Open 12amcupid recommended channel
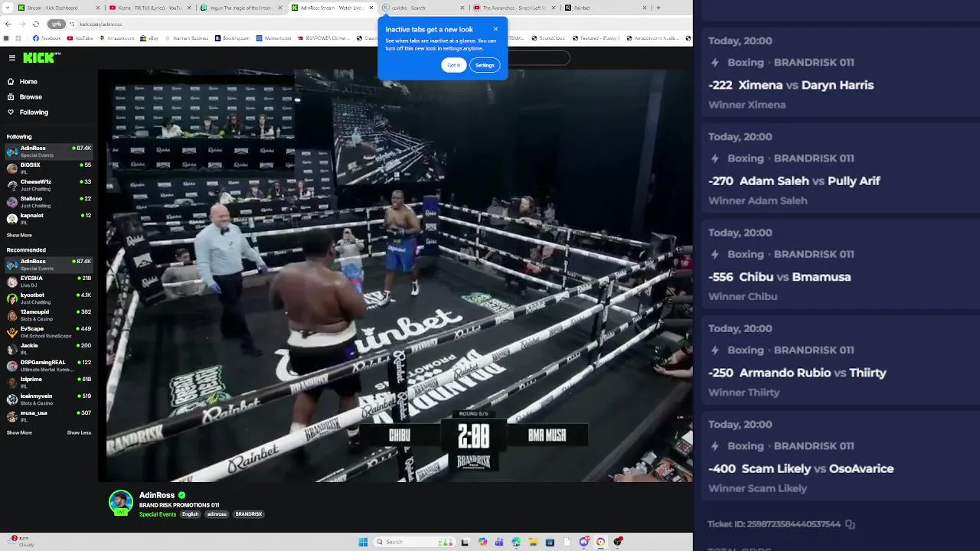Viewport: 980px width, 551px height. (x=49, y=315)
